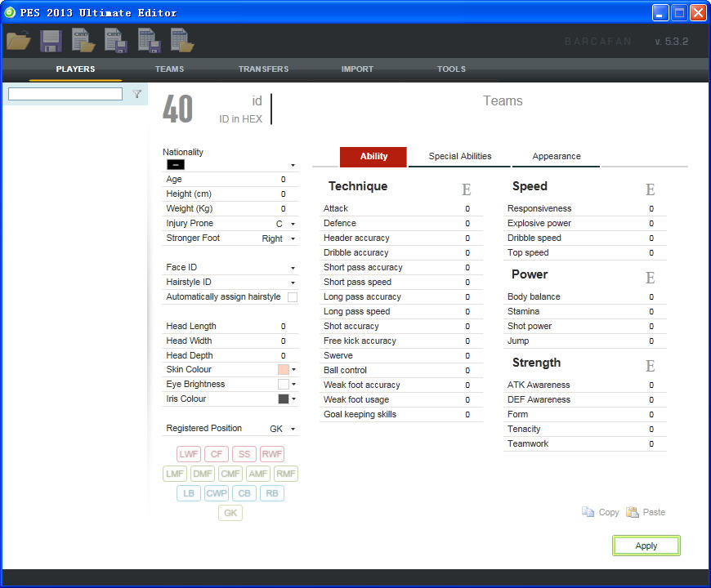The height and width of the screenshot is (588, 711).
Task: Click the Weight (Kg) value field
Action: [x=283, y=209]
